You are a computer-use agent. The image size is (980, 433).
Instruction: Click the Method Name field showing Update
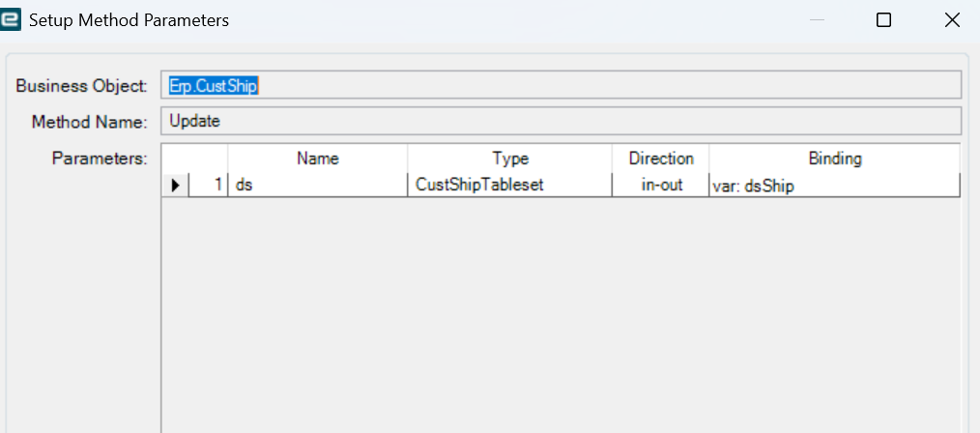coord(561,121)
